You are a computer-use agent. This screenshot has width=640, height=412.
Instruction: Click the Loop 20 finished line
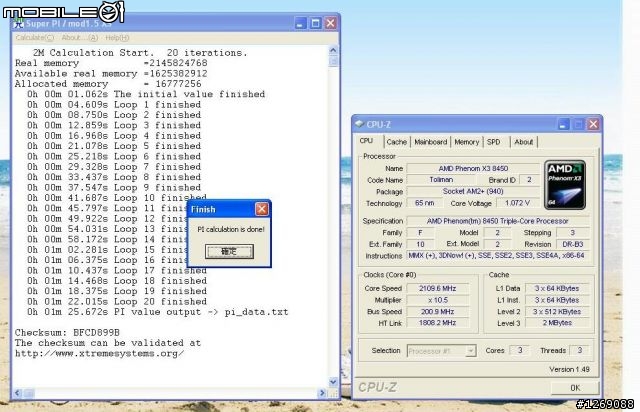pos(117,301)
